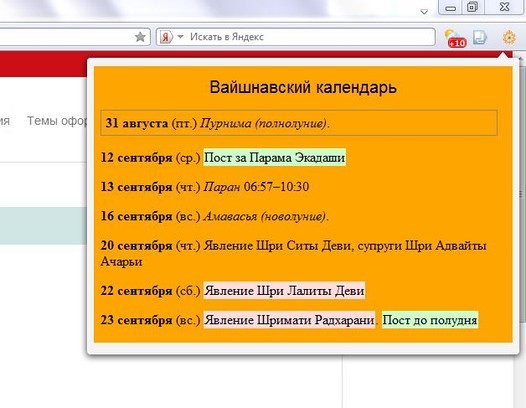
Task: Click the documents extension icon
Action: tap(480, 37)
